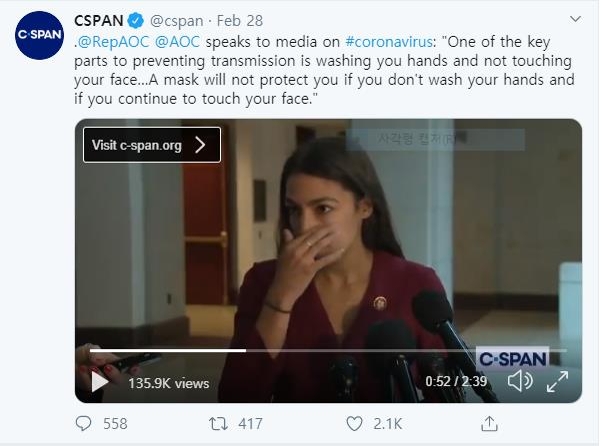Play the C-SPAN video
The width and height of the screenshot is (604, 446).
click(x=100, y=381)
